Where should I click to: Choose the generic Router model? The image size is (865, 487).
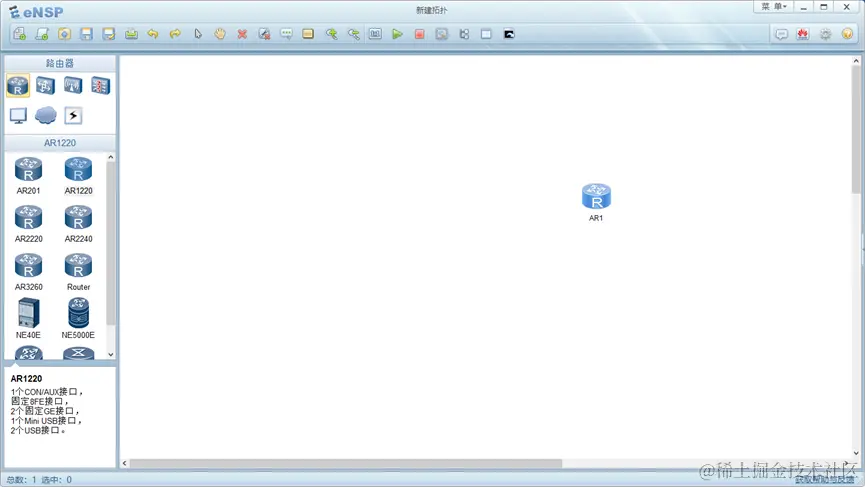pos(78,272)
